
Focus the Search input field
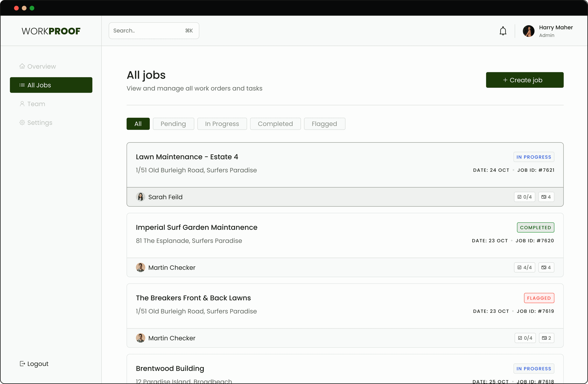click(x=148, y=31)
